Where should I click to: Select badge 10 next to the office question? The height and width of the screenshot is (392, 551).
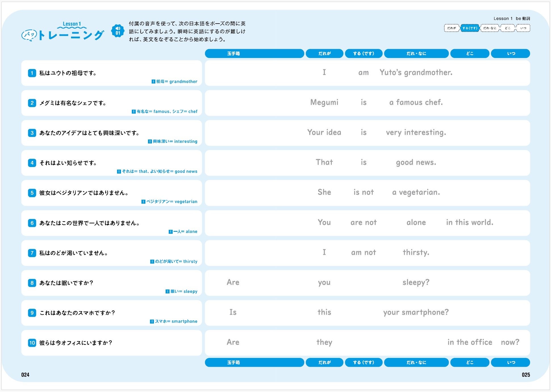click(x=32, y=343)
